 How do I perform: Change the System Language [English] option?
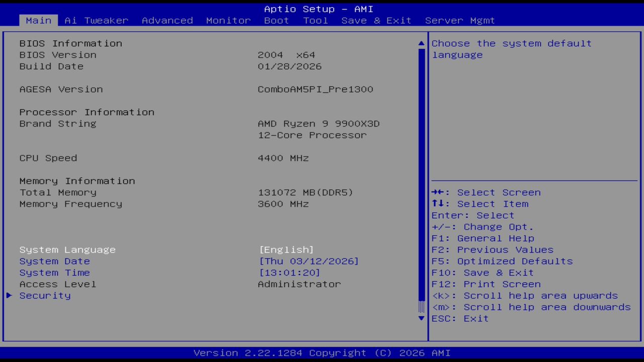(x=286, y=250)
